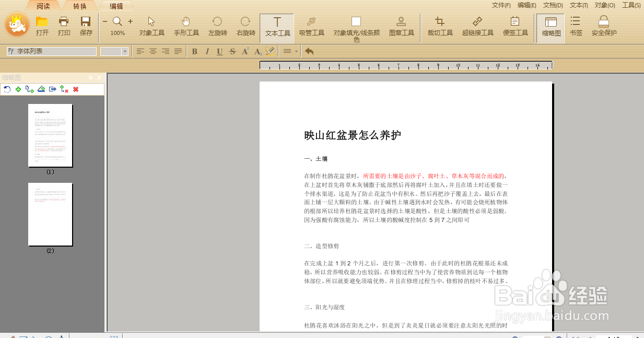Open the 书签 (Bookmark) panel
644x338 pixels.
click(575, 27)
